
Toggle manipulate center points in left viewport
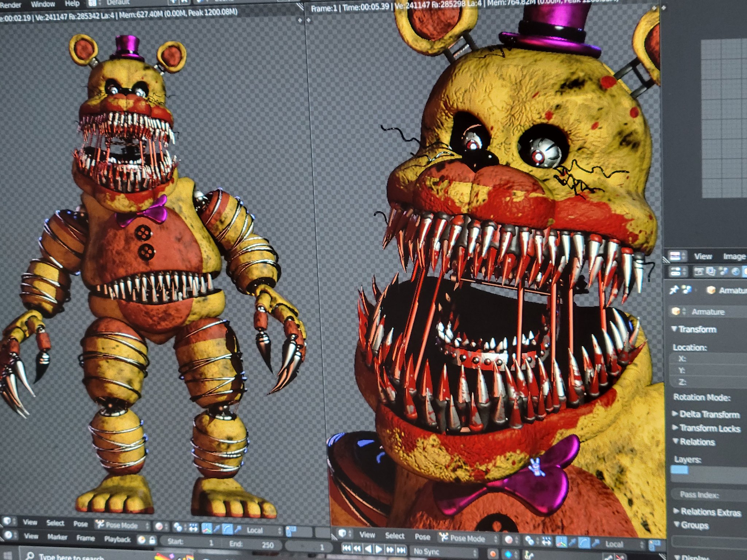(x=193, y=528)
